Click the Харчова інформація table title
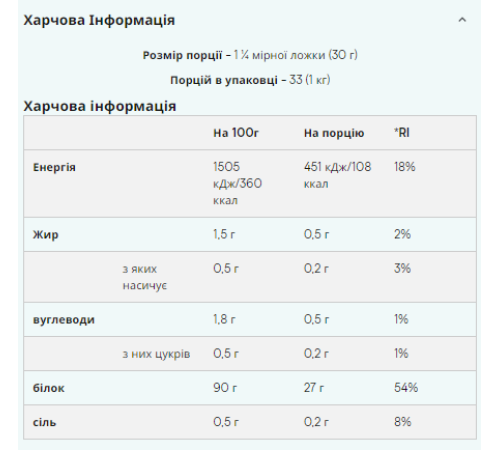 pos(100,106)
